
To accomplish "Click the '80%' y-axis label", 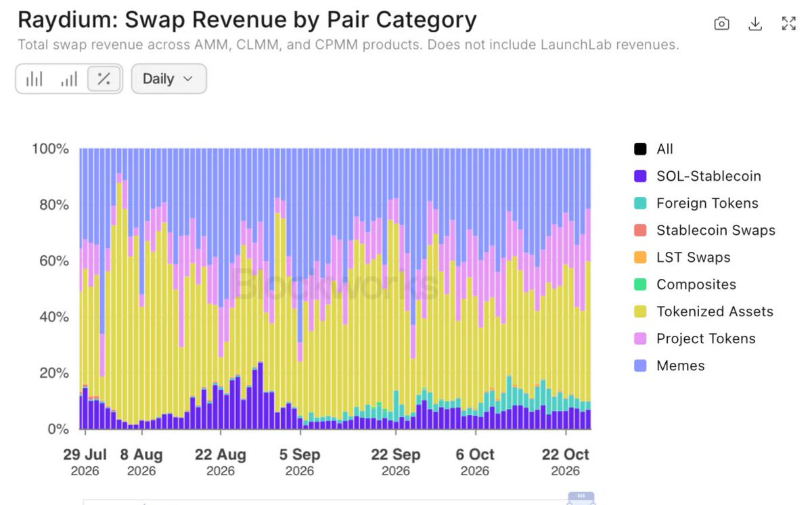I will (54, 204).
